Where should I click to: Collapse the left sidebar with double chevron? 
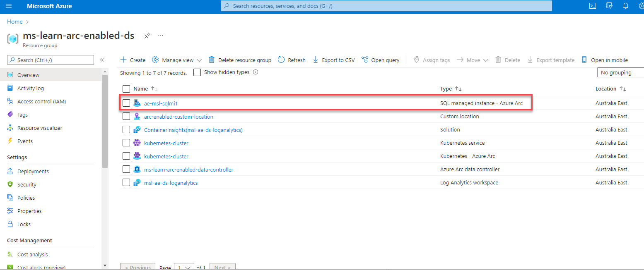[102, 60]
